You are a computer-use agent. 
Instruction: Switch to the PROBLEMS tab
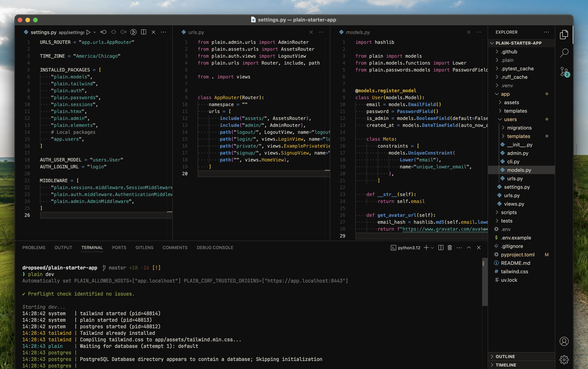point(34,248)
